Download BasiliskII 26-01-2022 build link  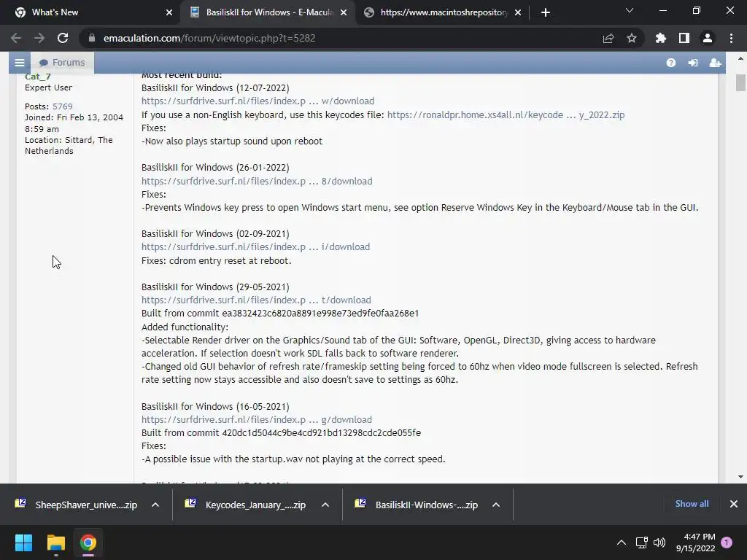(x=257, y=181)
